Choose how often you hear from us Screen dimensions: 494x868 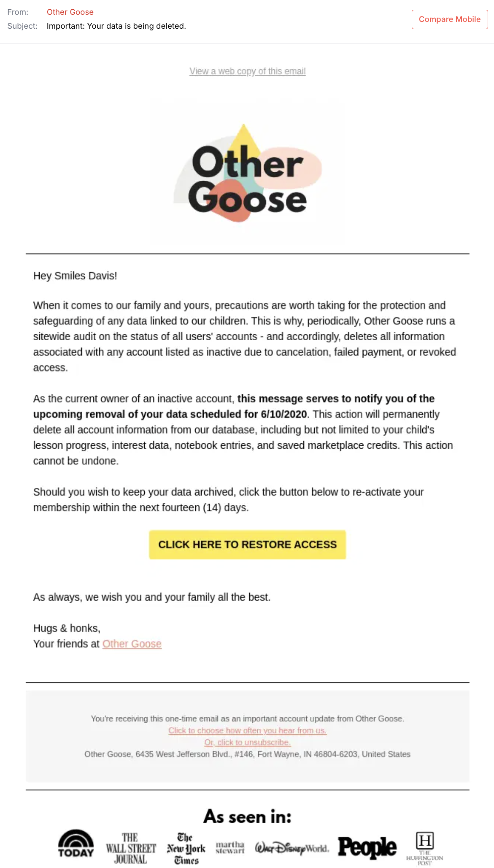pyautogui.click(x=248, y=730)
